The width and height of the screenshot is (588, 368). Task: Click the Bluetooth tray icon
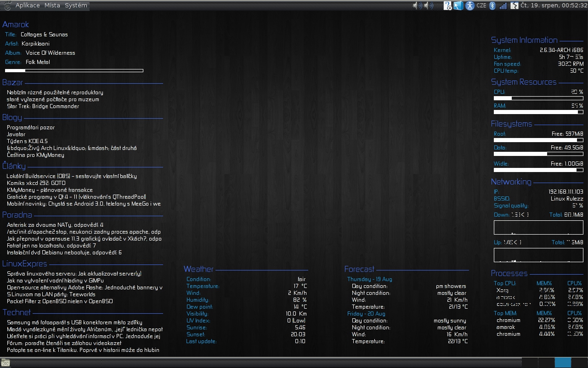point(492,6)
